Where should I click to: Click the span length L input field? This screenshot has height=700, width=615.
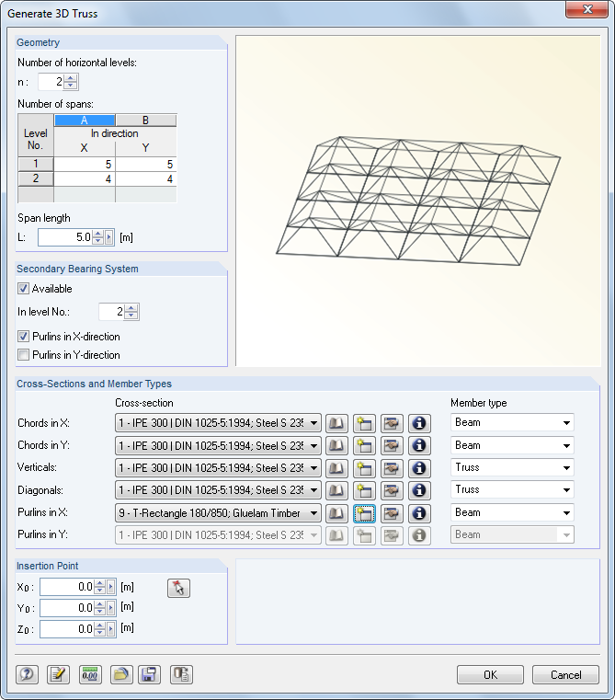(x=65, y=237)
